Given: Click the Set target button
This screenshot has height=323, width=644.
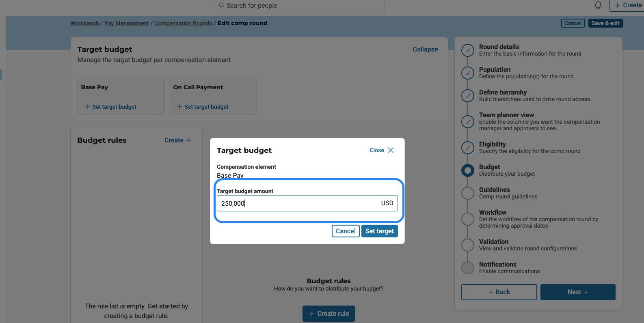Looking at the screenshot, I should point(379,231).
